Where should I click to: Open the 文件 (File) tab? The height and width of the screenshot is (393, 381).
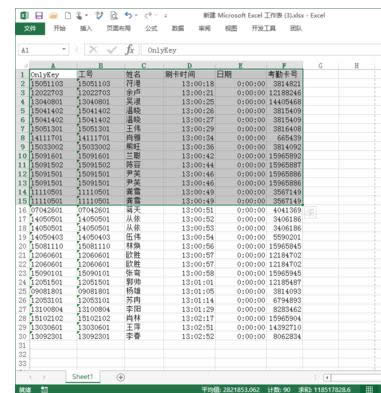point(30,29)
